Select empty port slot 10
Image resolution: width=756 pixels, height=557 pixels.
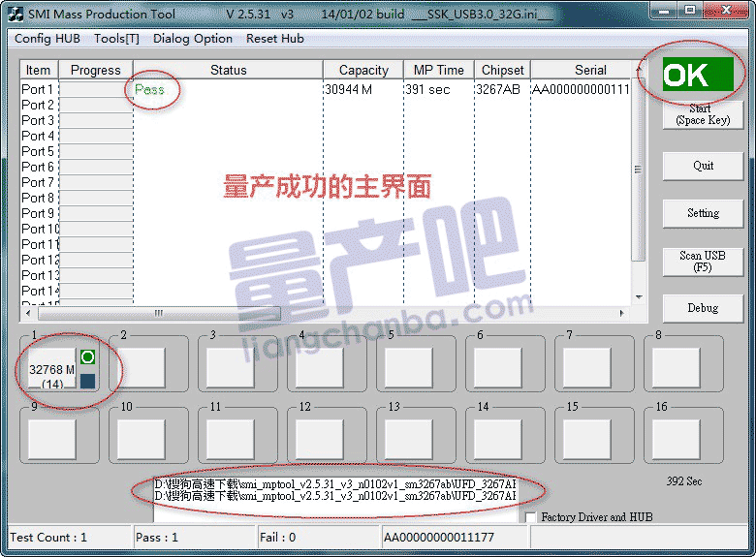[142, 440]
